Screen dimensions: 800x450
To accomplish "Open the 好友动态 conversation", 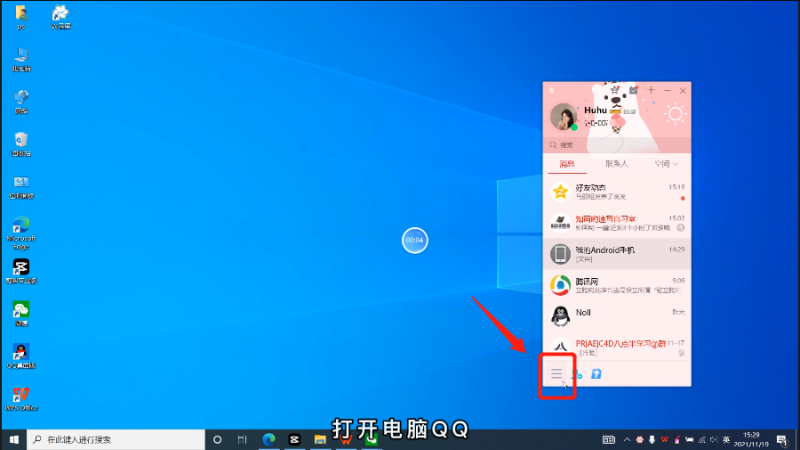I will tap(617, 192).
